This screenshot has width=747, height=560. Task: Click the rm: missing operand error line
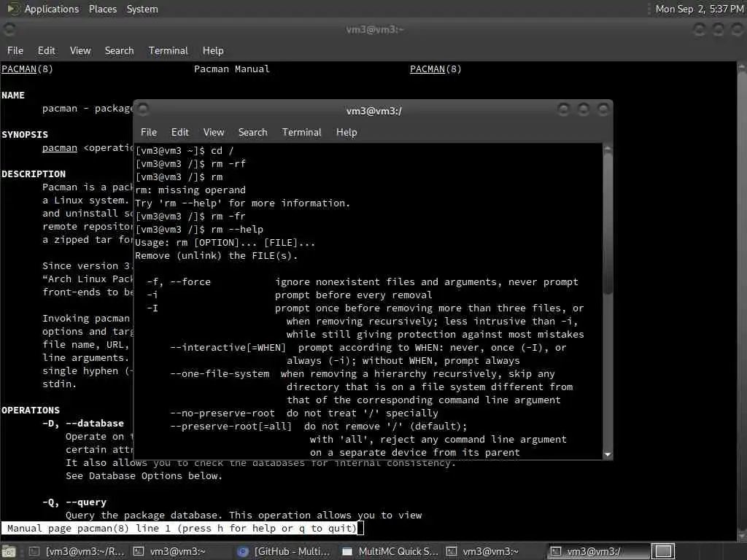coord(190,190)
